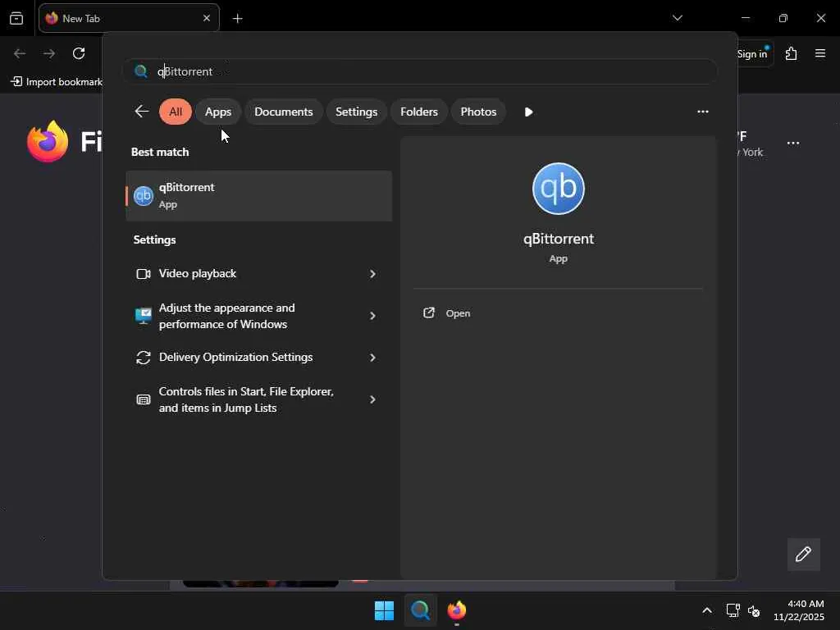Reload the page in Firefox
840x630 pixels.
pyautogui.click(x=79, y=53)
